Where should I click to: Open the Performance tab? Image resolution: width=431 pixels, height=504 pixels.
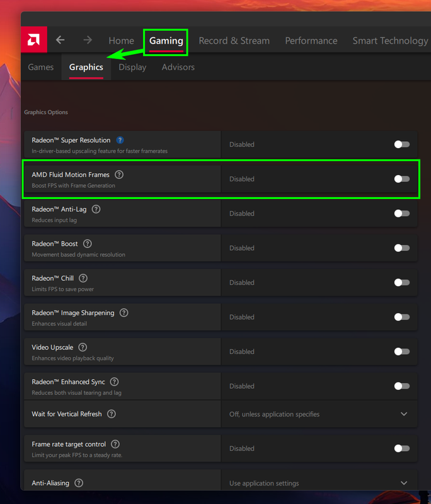[x=311, y=40]
